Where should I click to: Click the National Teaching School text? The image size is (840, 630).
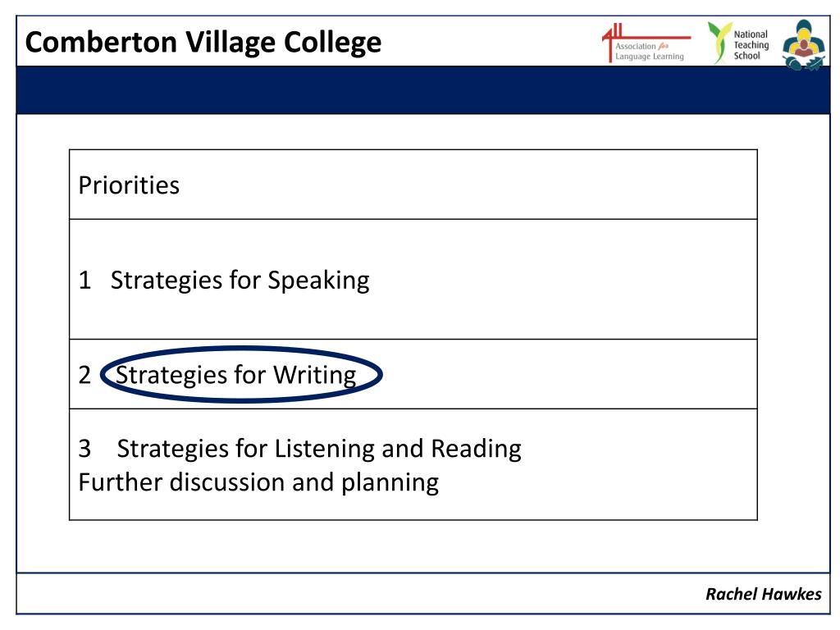point(751,45)
